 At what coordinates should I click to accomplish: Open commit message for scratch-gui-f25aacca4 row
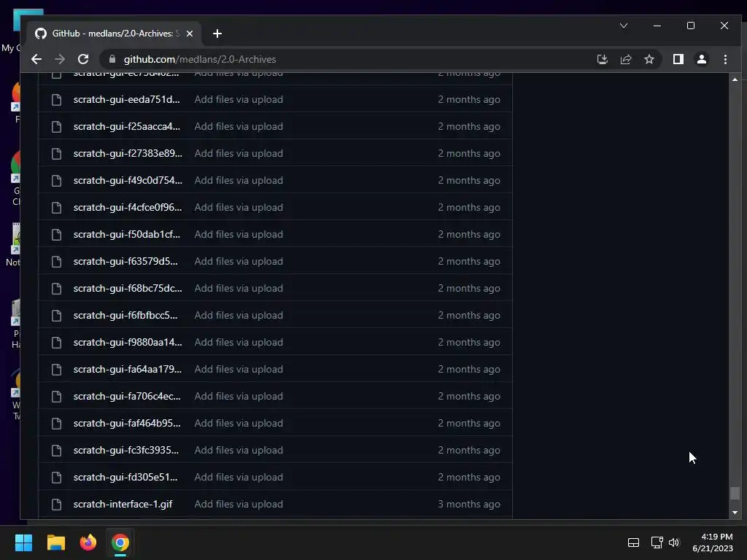click(x=239, y=126)
